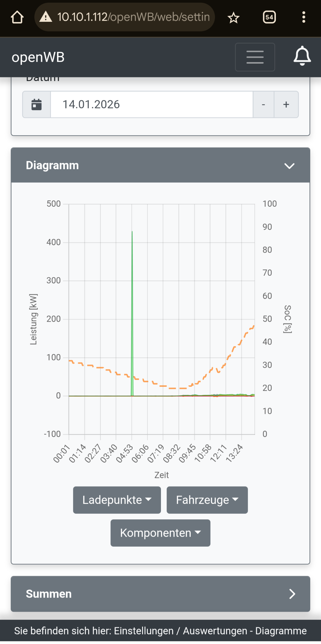321x644 pixels.
Task: Open the Fahrzeuge dropdown
Action: (x=207, y=500)
